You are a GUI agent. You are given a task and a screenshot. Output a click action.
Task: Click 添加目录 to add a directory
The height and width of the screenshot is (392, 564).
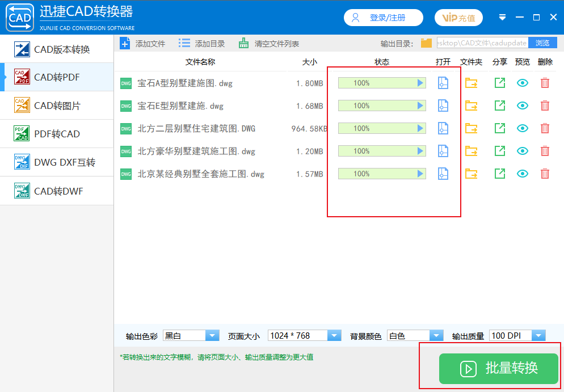pos(202,44)
